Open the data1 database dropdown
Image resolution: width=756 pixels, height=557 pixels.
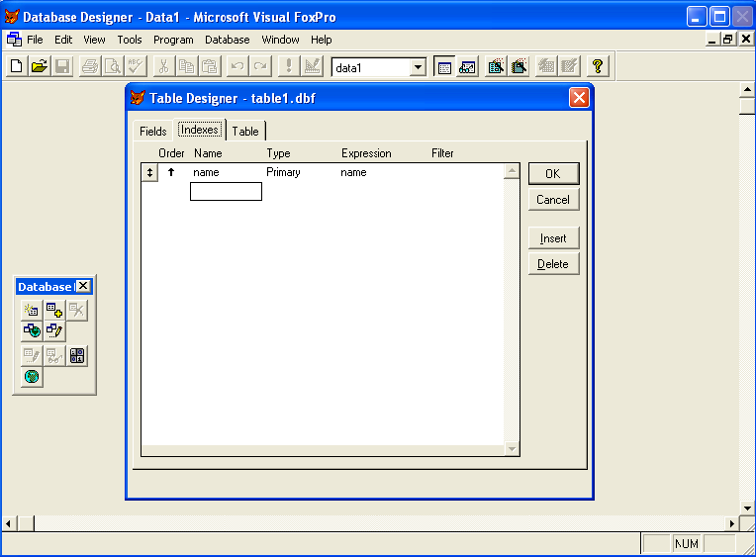(418, 67)
